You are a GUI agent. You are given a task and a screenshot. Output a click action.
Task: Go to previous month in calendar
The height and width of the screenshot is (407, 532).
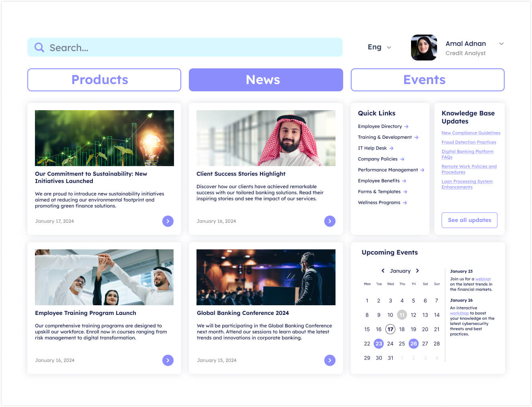click(383, 271)
